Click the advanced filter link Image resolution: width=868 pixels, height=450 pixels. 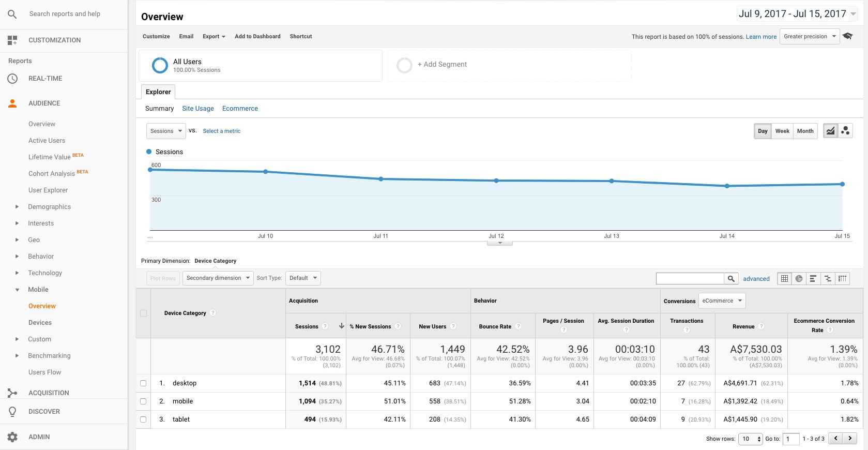(756, 279)
